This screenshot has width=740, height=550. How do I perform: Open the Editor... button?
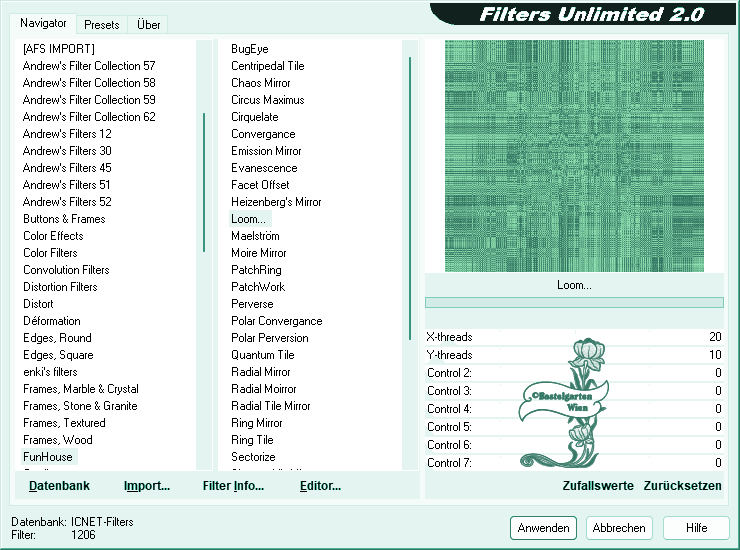pyautogui.click(x=320, y=486)
